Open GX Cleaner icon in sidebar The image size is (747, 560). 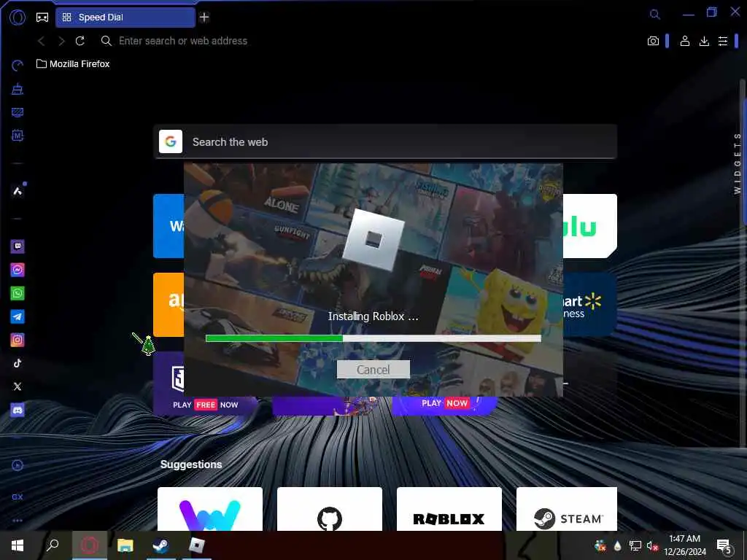click(18, 88)
